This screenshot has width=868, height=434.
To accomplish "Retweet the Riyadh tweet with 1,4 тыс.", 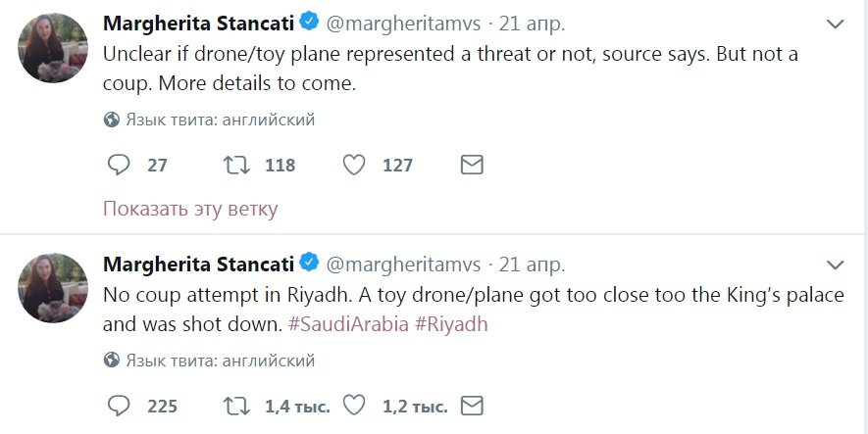I will tap(236, 406).
